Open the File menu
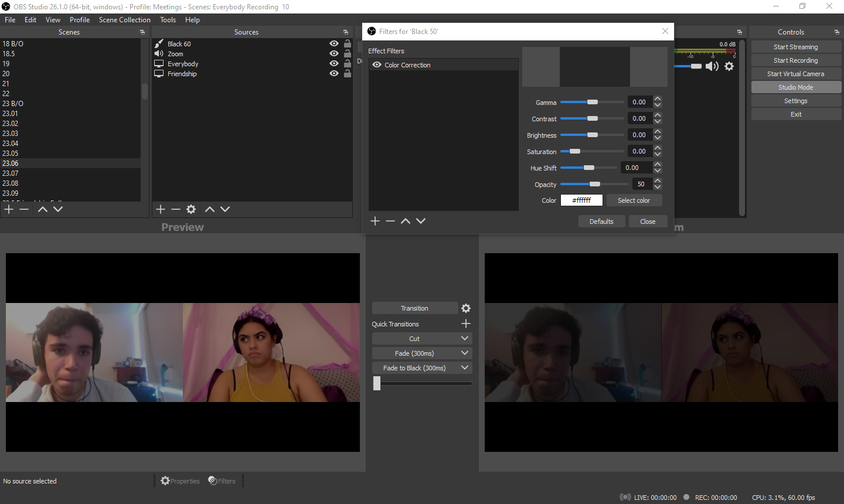The width and height of the screenshot is (844, 504). [10, 19]
